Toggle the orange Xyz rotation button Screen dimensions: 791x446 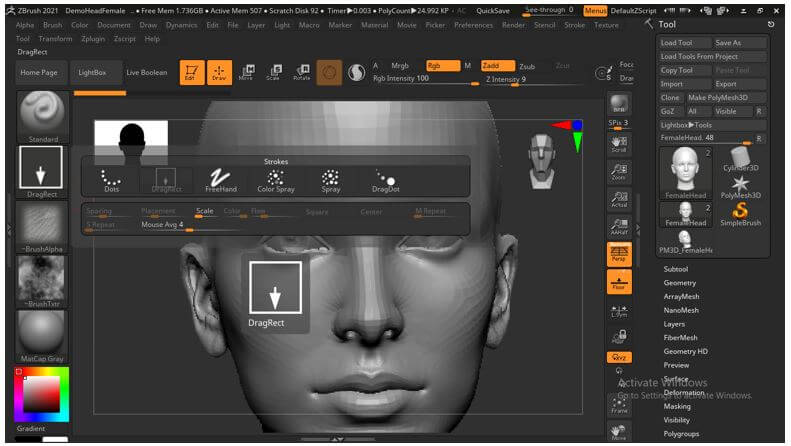[619, 357]
